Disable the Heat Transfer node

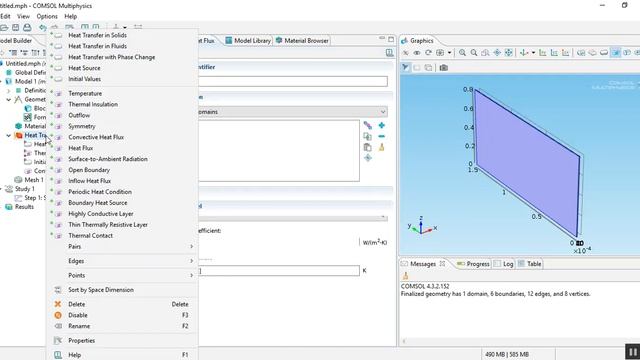(x=78, y=316)
